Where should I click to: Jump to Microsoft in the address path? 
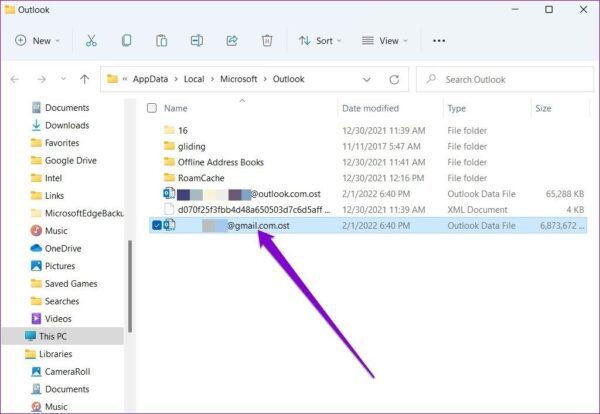point(238,79)
